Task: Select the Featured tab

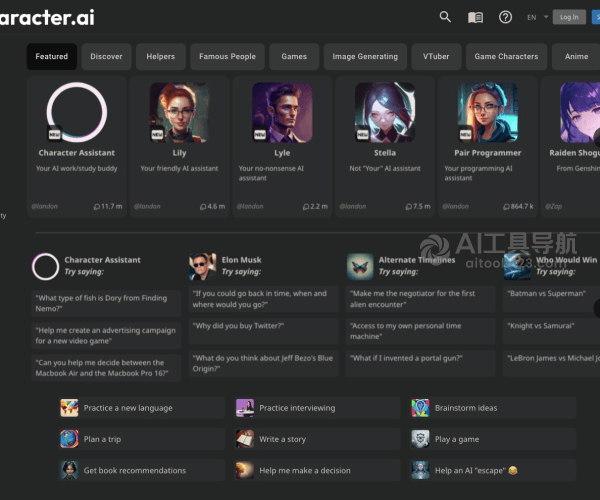Action: [52, 57]
